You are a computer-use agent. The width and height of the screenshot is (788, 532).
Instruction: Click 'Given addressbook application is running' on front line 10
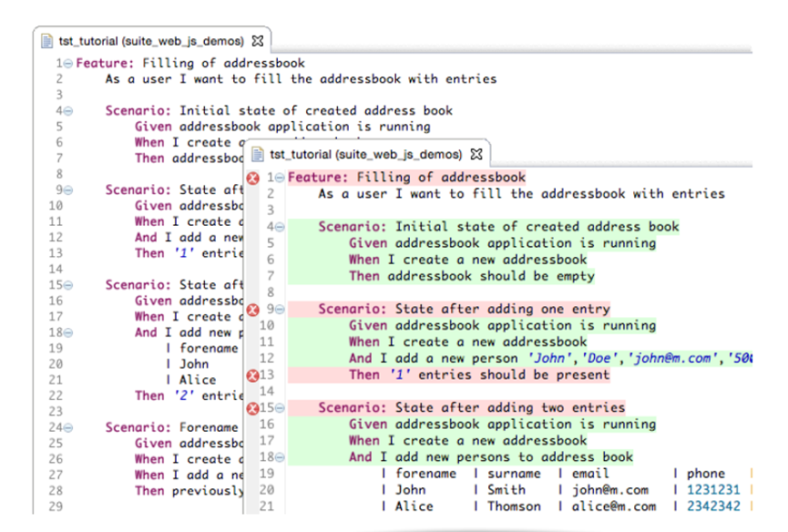(503, 326)
